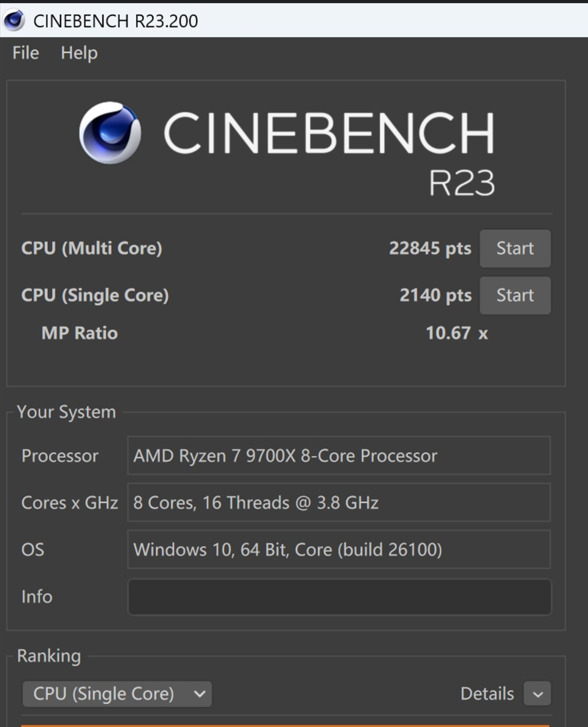Click the orange ranking bar at bottom
This screenshot has height=727, width=588.
[x=285, y=726]
